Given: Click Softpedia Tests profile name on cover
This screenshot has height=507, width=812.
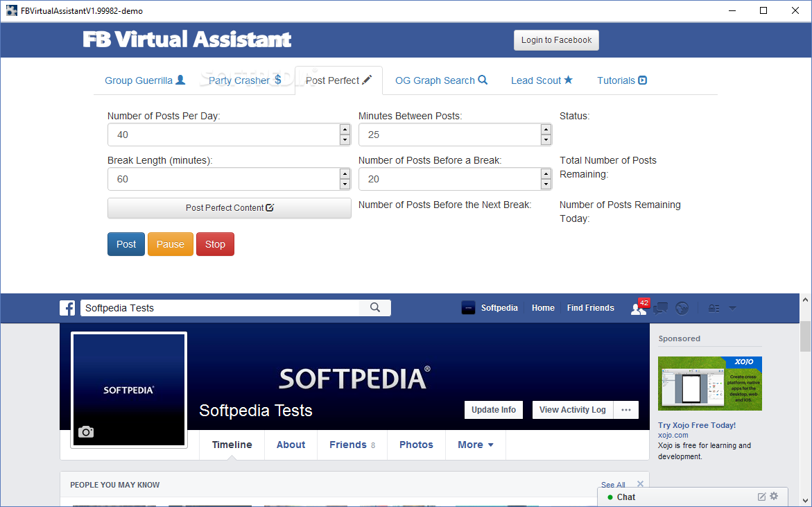Looking at the screenshot, I should tap(256, 410).
